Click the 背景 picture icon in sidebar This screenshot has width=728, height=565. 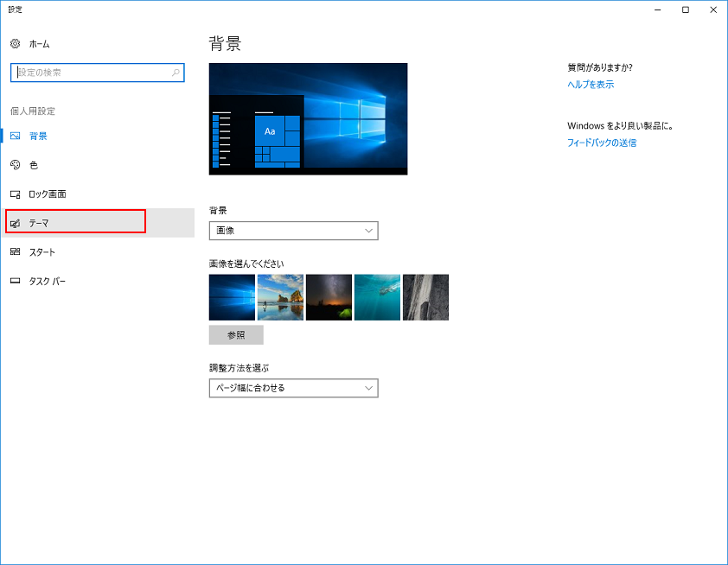15,136
